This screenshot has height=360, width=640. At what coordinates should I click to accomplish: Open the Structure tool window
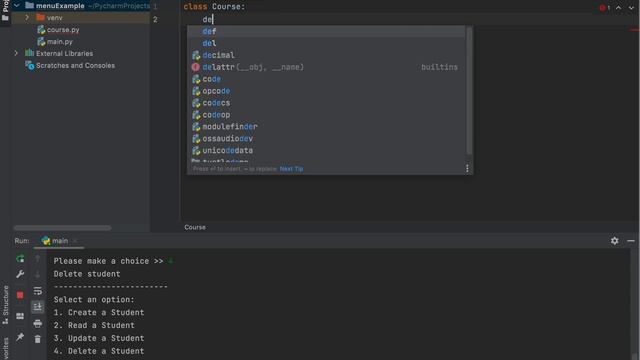tap(5, 304)
